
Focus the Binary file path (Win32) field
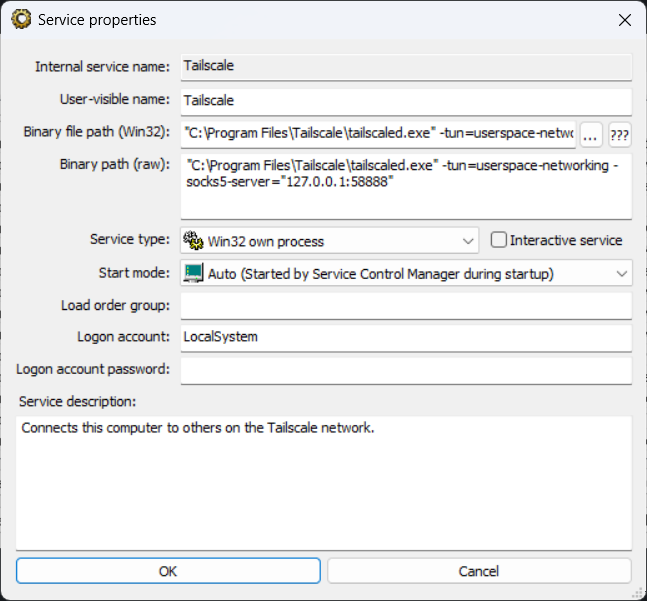378,134
